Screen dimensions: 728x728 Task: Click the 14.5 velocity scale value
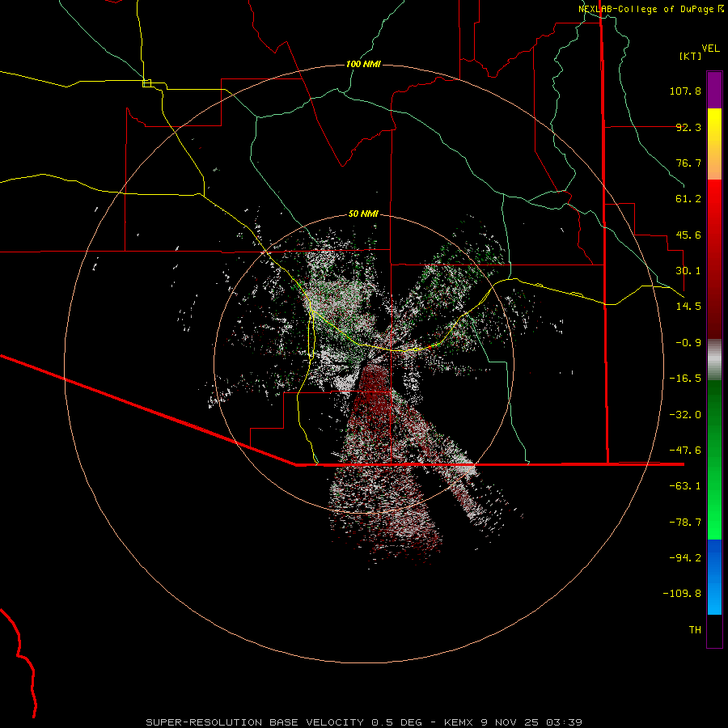pos(688,307)
